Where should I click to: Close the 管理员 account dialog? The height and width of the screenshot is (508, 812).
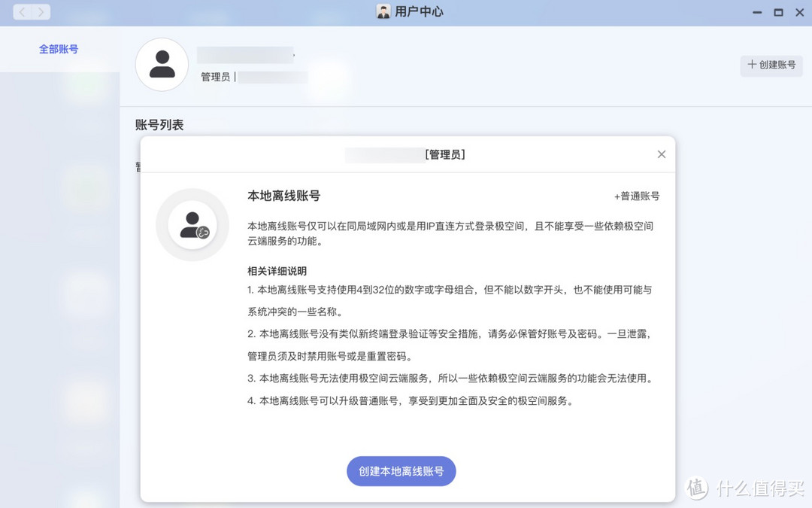(x=662, y=154)
